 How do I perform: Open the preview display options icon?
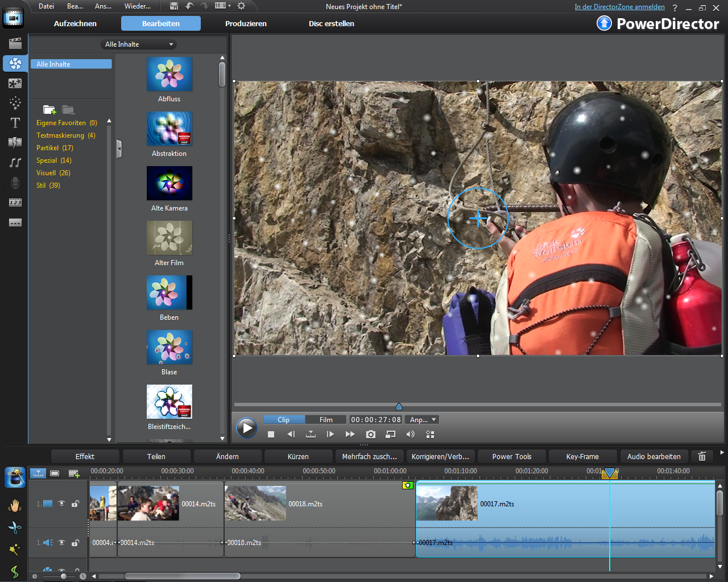point(430,434)
